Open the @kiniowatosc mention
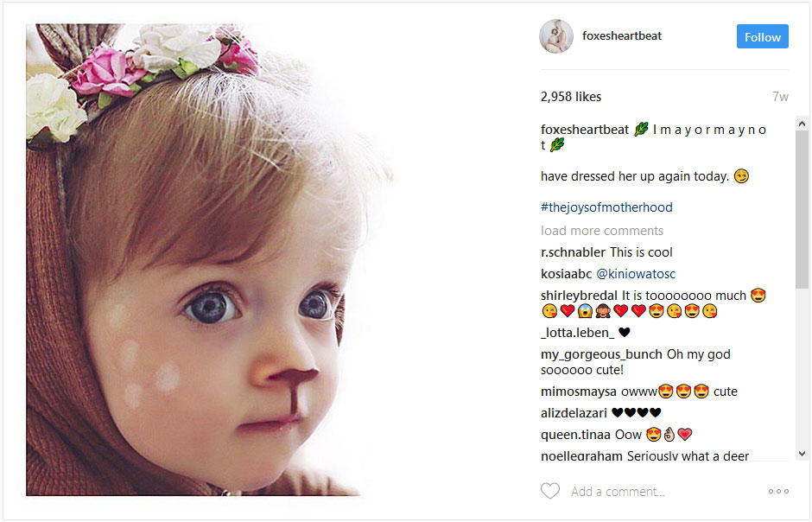This screenshot has width=812, height=522. point(636,273)
